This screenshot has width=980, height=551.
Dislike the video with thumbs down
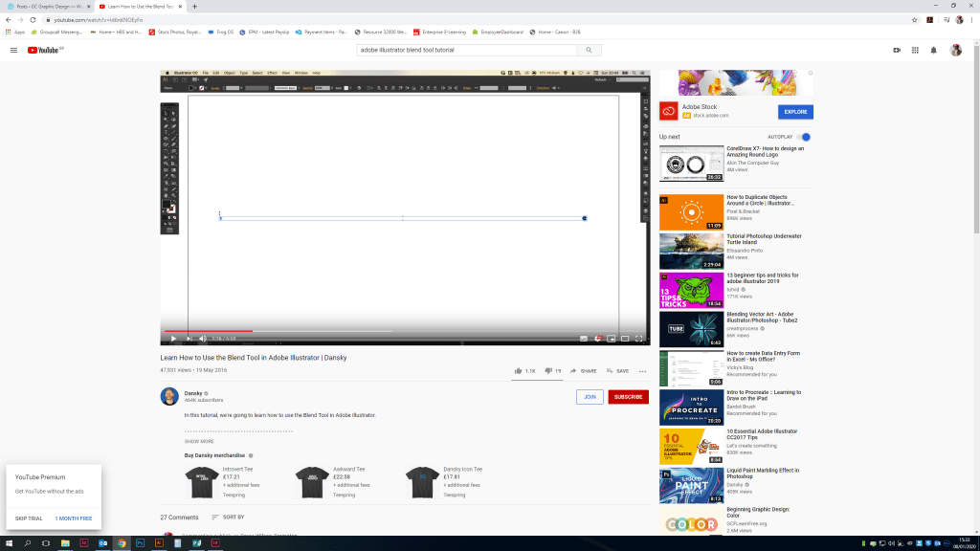548,370
